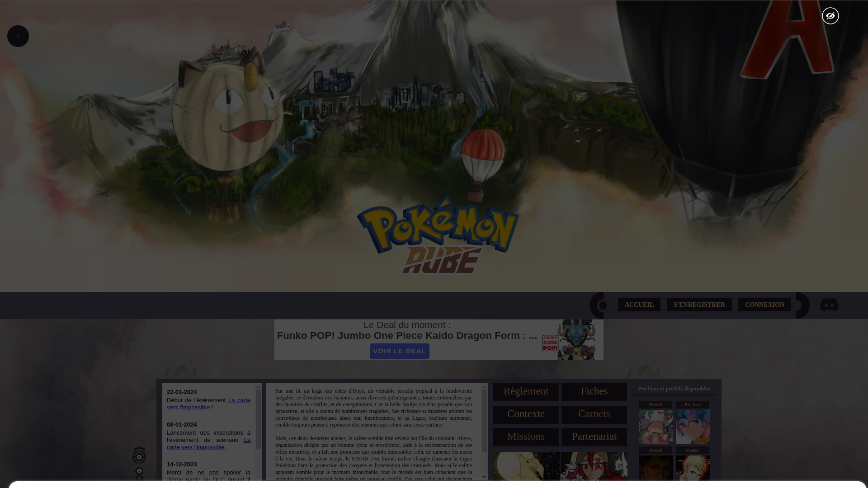Open the Contexte section
The image size is (868, 488).
(526, 414)
